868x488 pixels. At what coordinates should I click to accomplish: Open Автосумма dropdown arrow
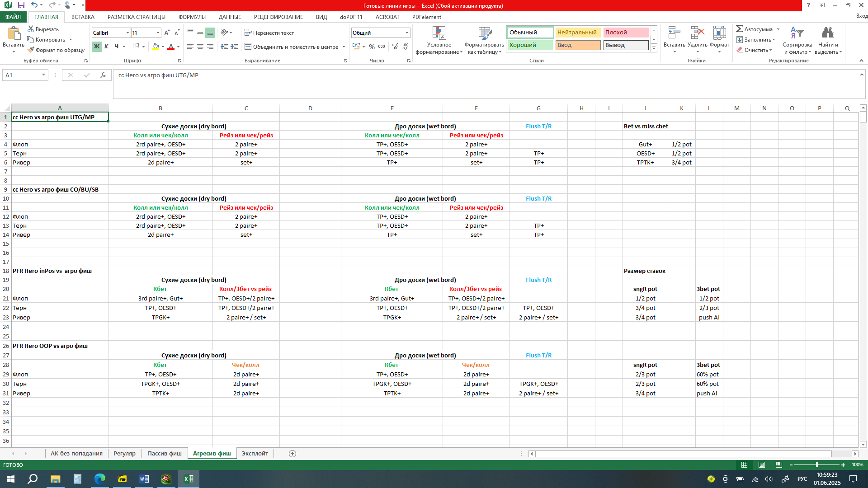(778, 29)
